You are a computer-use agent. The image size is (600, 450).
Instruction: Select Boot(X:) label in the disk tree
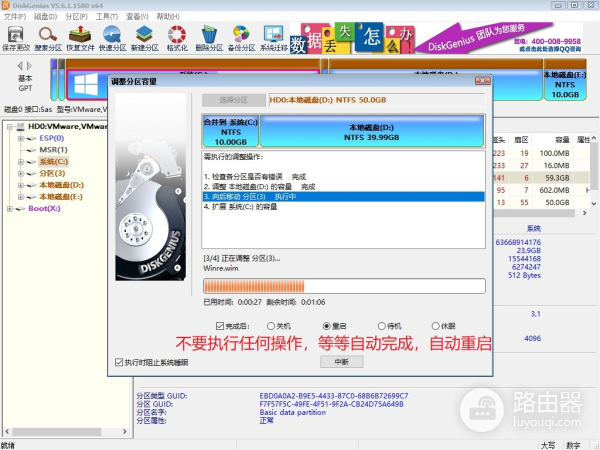click(44, 209)
